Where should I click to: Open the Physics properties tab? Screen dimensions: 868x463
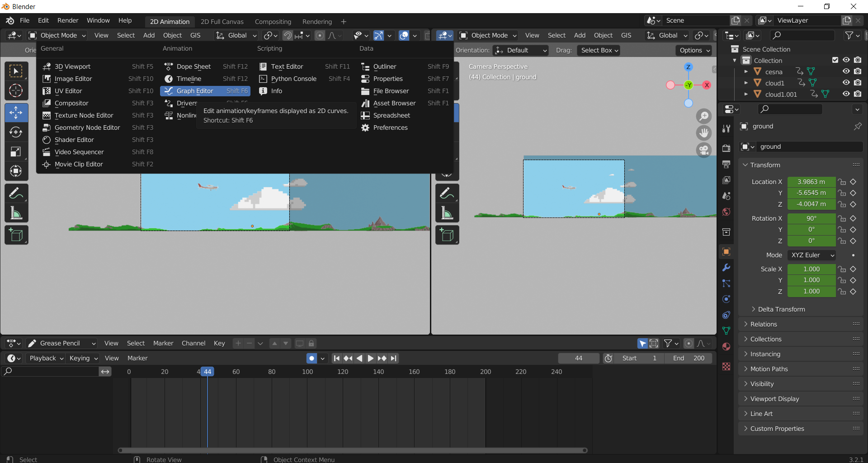(x=726, y=299)
